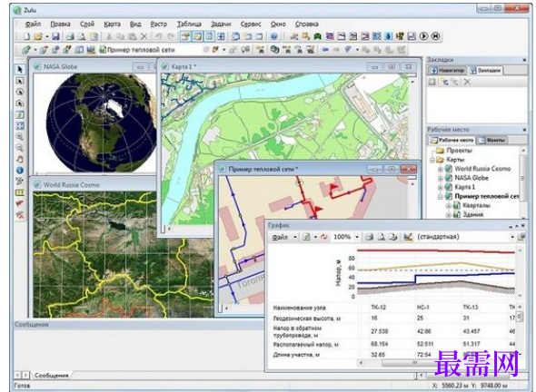Create a new document via toolbar icon
This screenshot has width=536, height=392.
[26, 36]
